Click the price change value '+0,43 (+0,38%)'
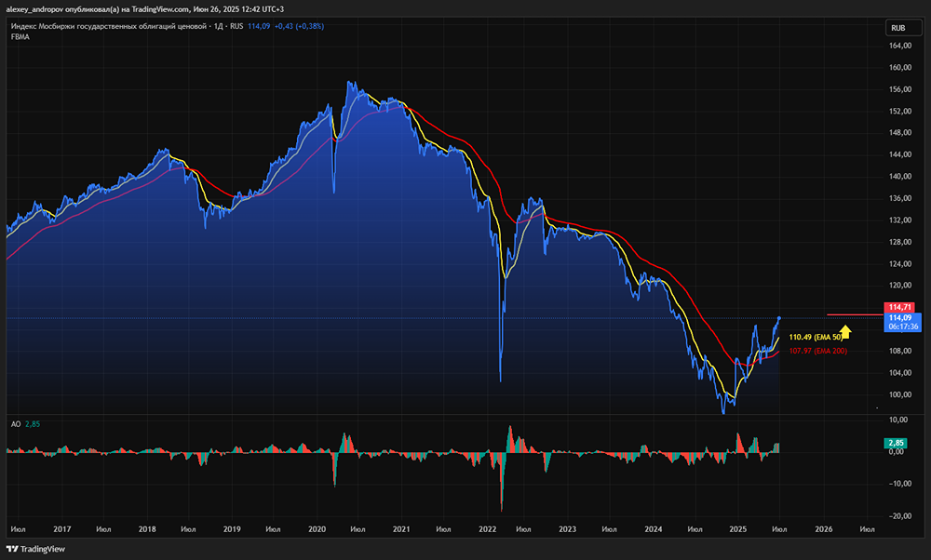Screen dimensions: 931x560 (x=299, y=26)
